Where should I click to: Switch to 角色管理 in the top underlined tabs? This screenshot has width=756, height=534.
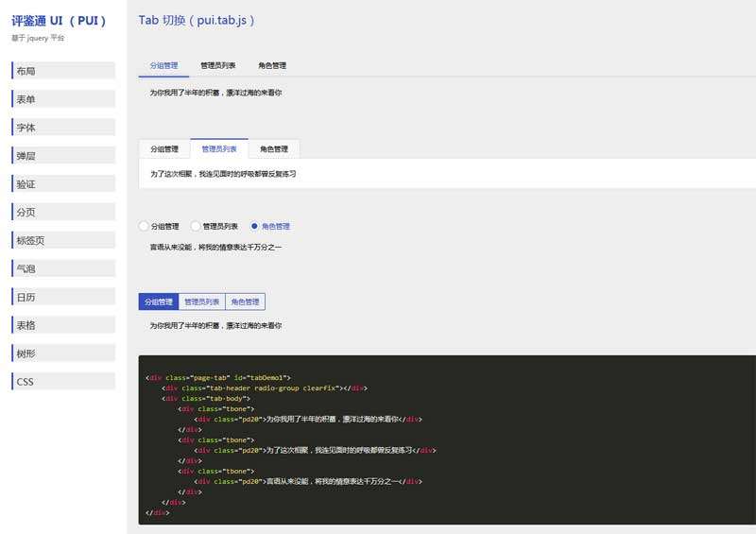272,66
